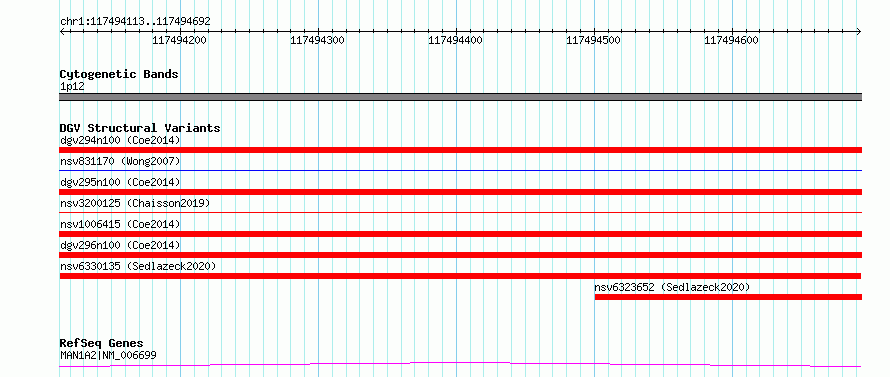Select the short nsv6323652 red variant bar
This screenshot has width=890, height=377.
click(x=728, y=297)
